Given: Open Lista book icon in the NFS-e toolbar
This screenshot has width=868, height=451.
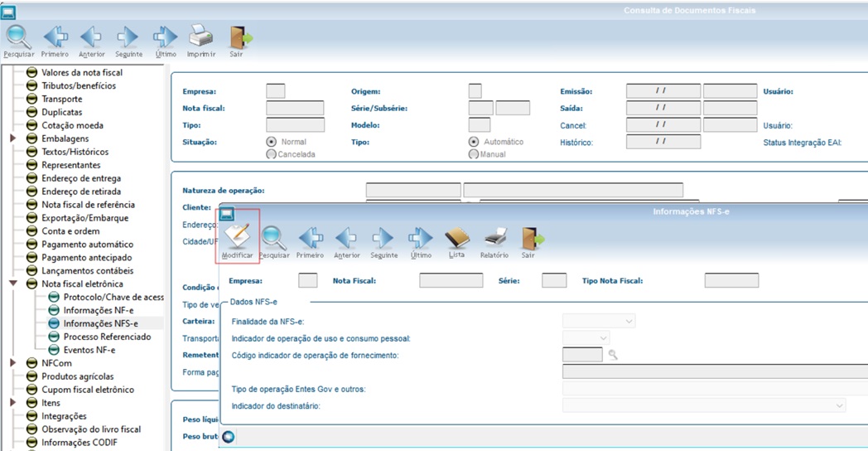Looking at the screenshot, I should point(456,241).
